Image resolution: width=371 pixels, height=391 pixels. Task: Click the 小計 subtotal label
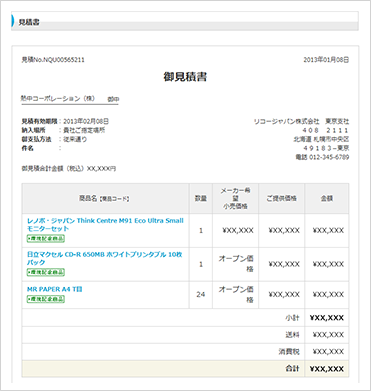(x=292, y=318)
